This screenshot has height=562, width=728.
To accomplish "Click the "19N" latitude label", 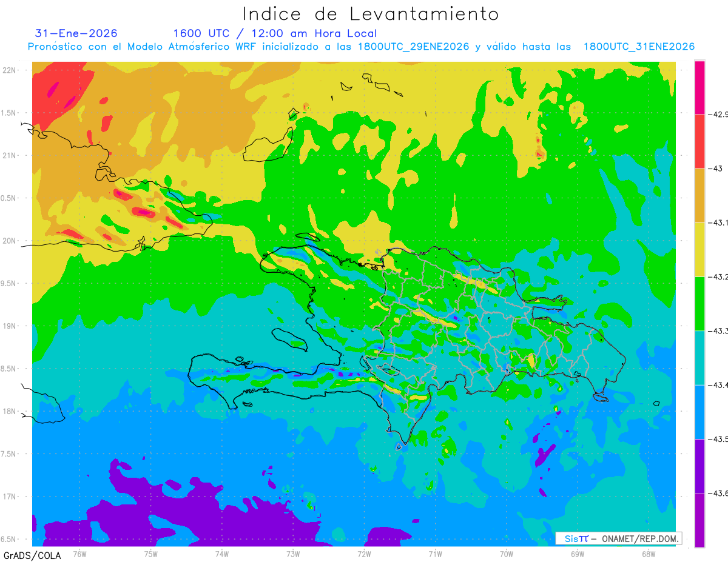I will (x=10, y=326).
